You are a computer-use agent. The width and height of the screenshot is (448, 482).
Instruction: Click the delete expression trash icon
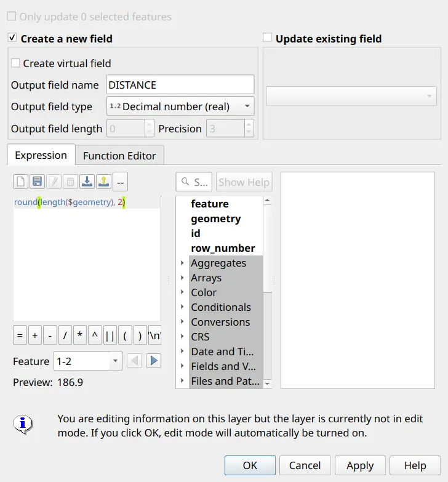[70, 182]
